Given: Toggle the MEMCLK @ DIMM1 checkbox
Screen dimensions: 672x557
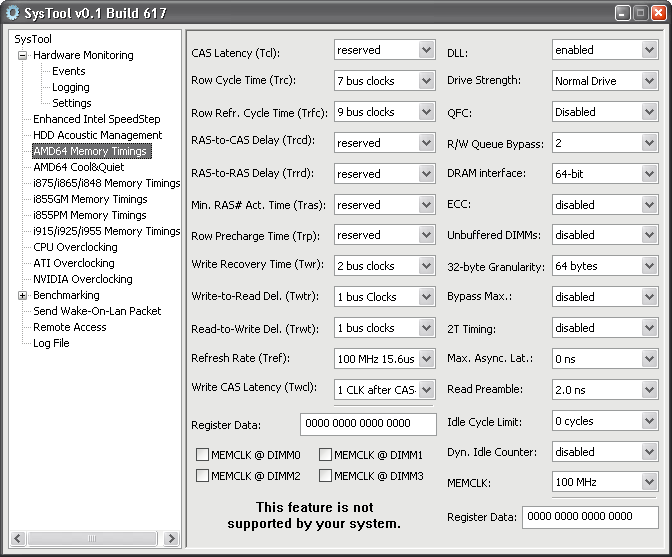Looking at the screenshot, I should (326, 455).
